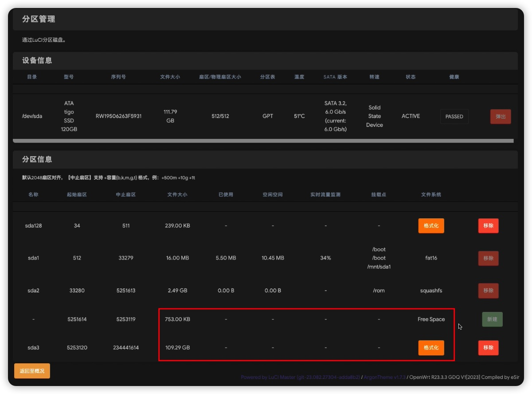Open the Powered by LuCI Master link

click(301, 378)
